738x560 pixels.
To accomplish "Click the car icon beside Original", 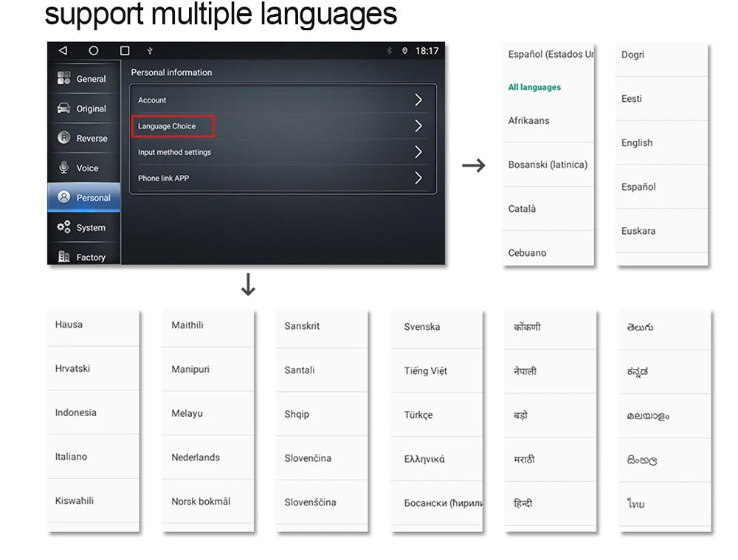I will click(x=64, y=108).
